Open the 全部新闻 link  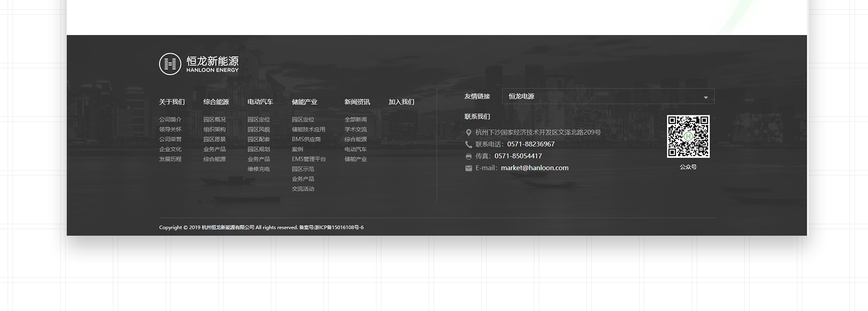coord(355,120)
